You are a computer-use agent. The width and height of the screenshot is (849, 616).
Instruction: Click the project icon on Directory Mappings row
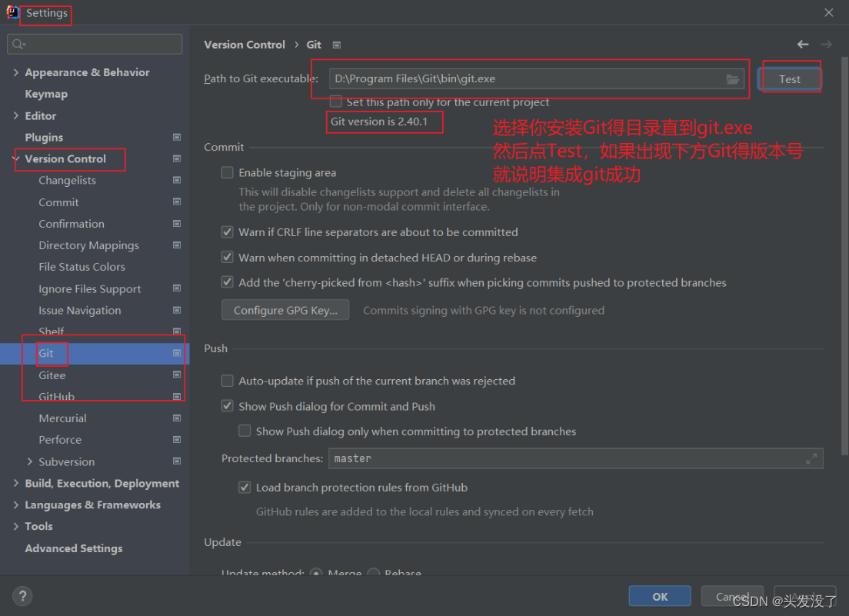(x=177, y=245)
